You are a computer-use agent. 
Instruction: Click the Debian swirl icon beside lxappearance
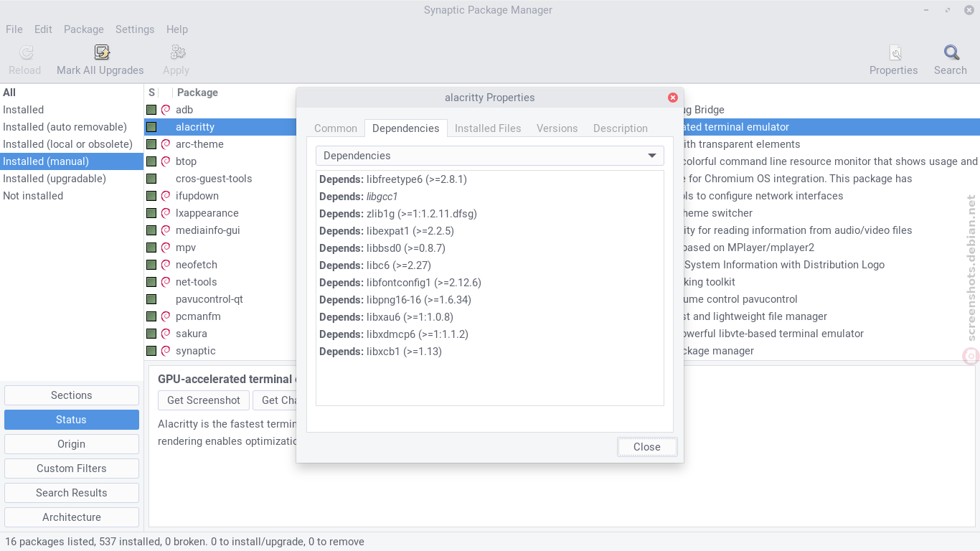tap(166, 213)
